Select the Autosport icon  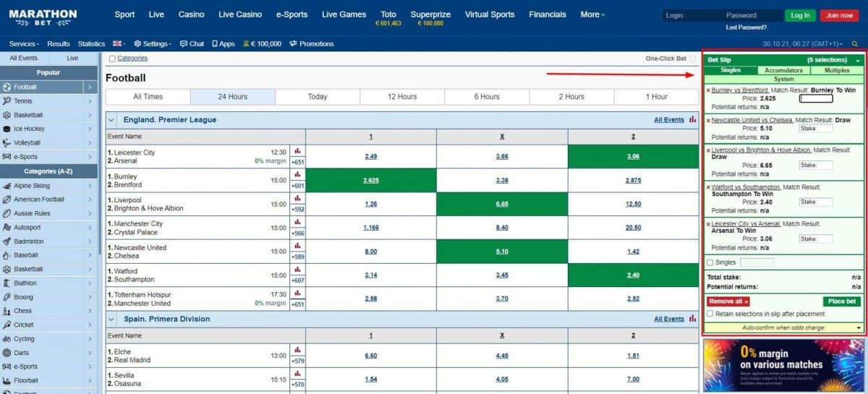[7, 228]
